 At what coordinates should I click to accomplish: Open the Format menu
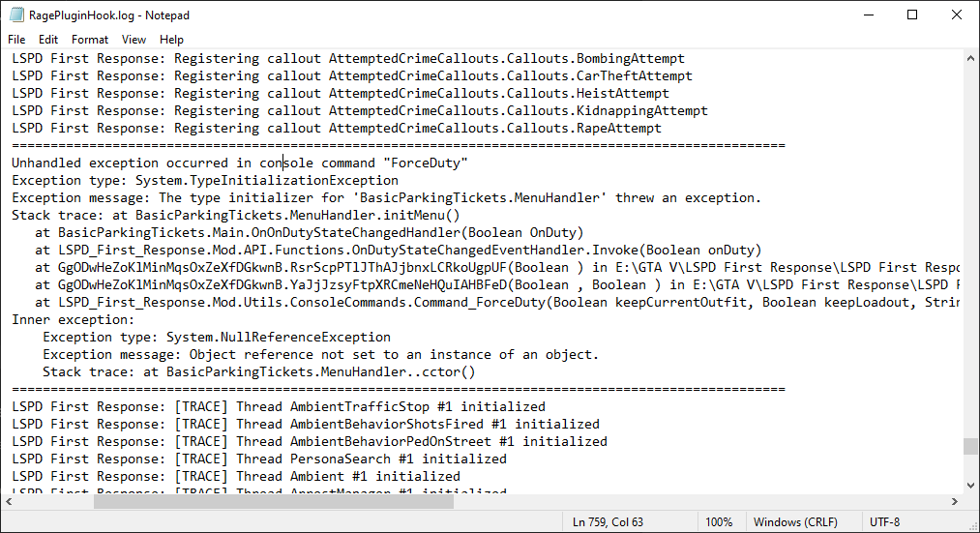90,40
